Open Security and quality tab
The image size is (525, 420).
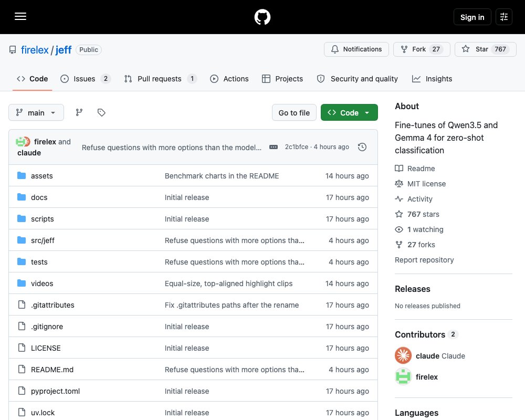point(357,79)
